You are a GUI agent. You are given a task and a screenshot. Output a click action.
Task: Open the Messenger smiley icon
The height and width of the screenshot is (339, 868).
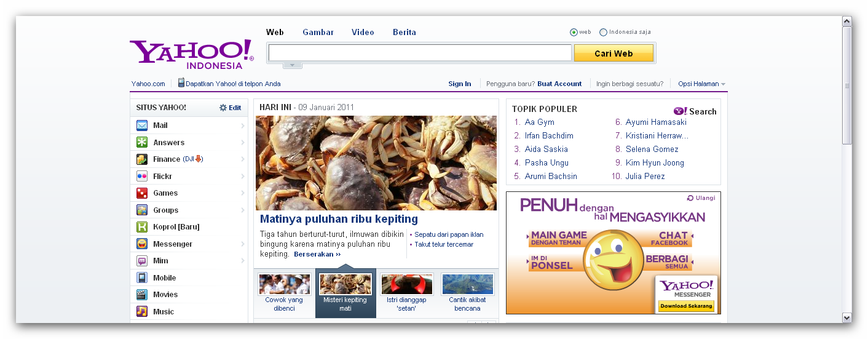142,244
